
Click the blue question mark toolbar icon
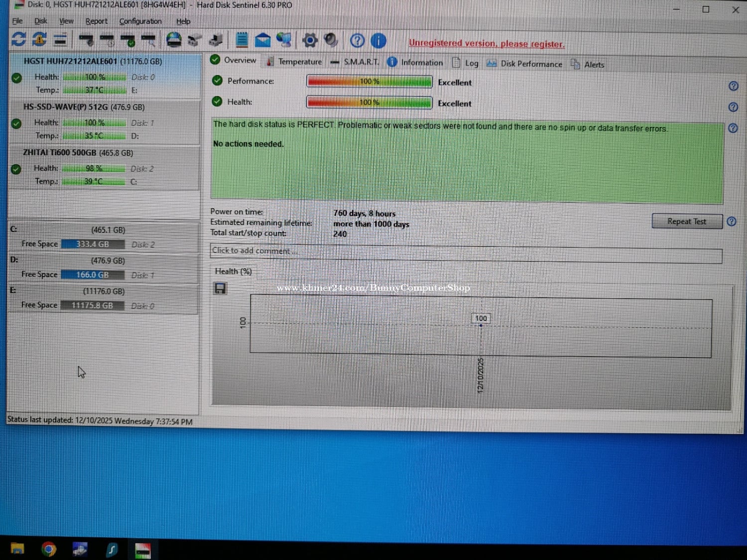357,41
